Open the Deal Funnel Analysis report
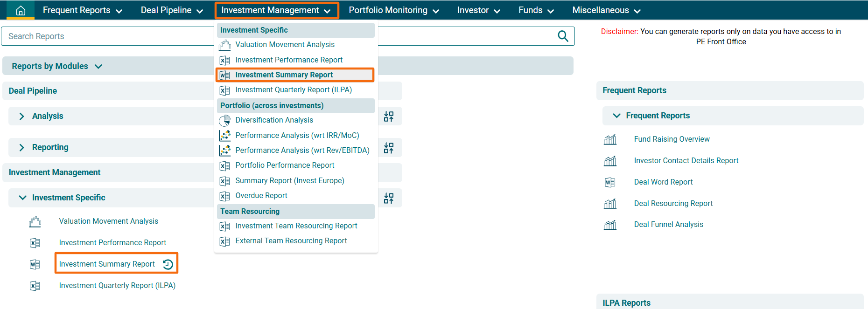Viewport: 868px width, 309px height. pyautogui.click(x=668, y=225)
